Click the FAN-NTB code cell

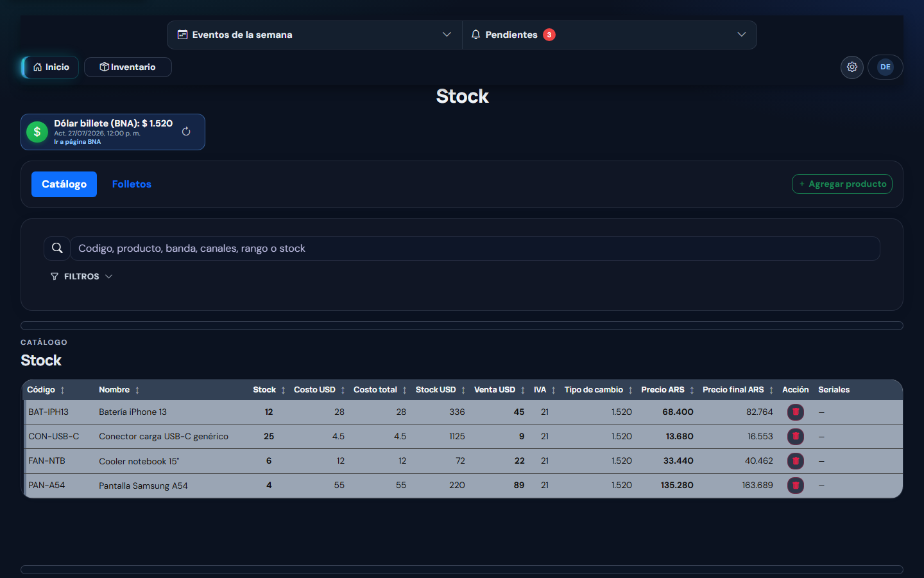point(47,460)
